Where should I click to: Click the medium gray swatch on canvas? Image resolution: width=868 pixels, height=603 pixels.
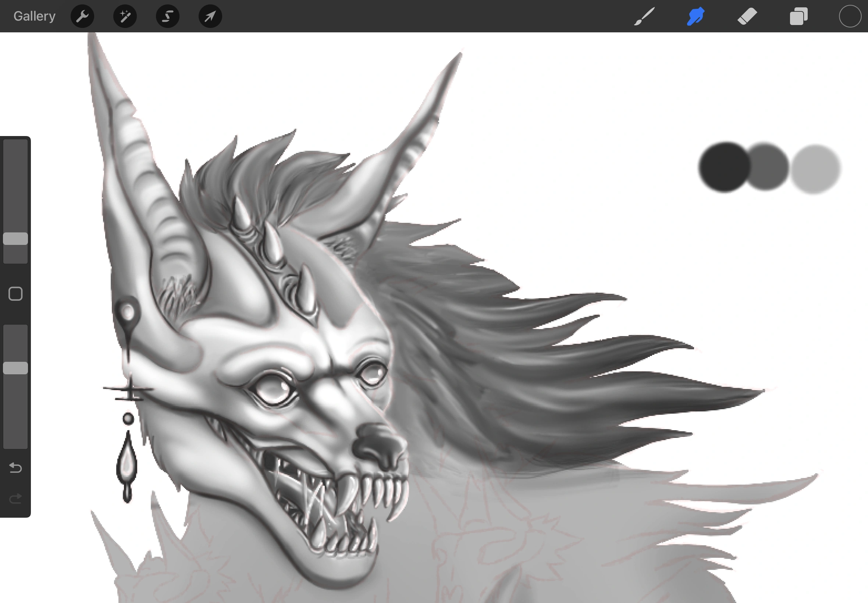(768, 166)
